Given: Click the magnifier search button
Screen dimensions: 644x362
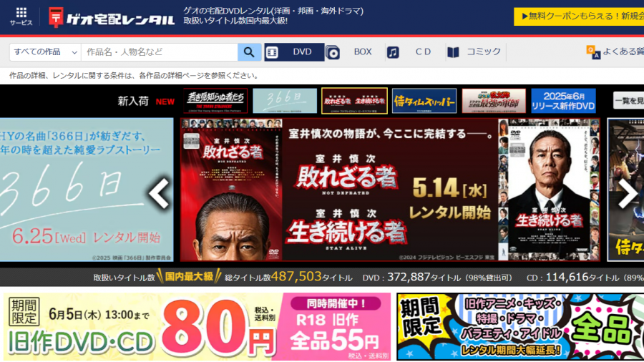Looking at the screenshot, I should (249, 52).
